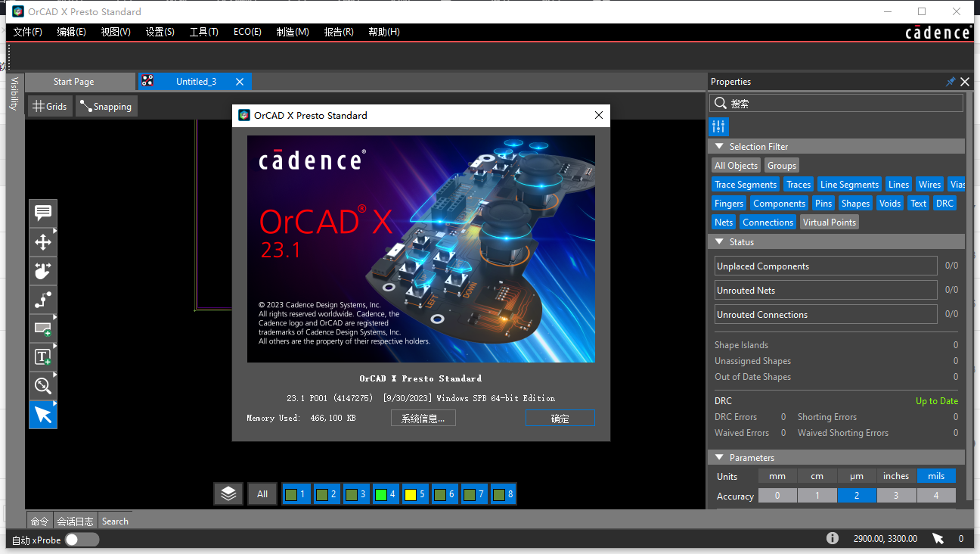Open the 设置(S) menu
The width and height of the screenshot is (980, 554).
coord(160,32)
